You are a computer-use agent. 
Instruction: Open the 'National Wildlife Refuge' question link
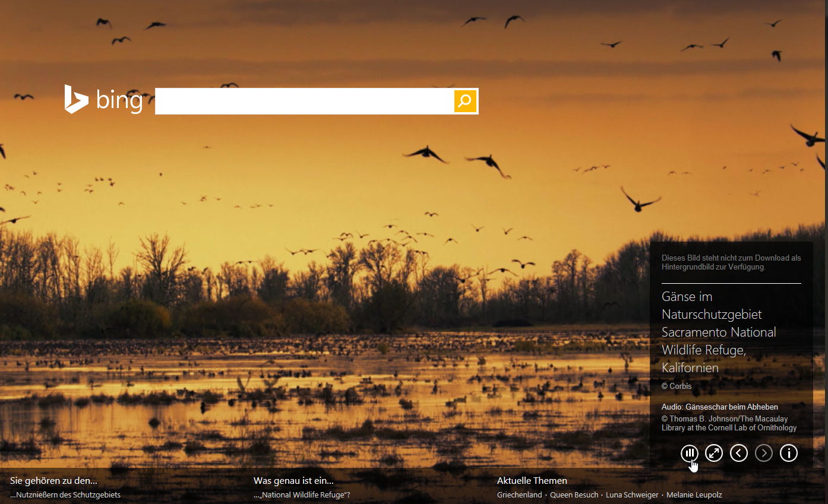(302, 495)
